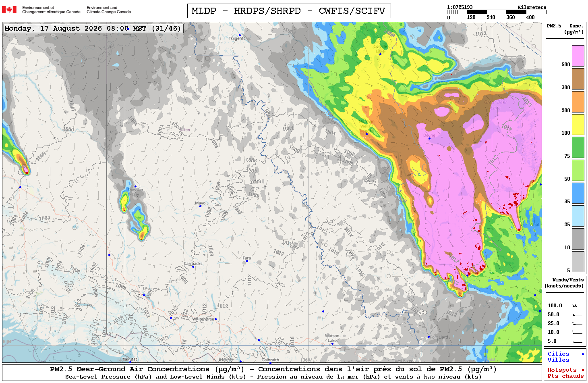
Task: Click the blue city dot at Carmacks
Action: pos(193,267)
